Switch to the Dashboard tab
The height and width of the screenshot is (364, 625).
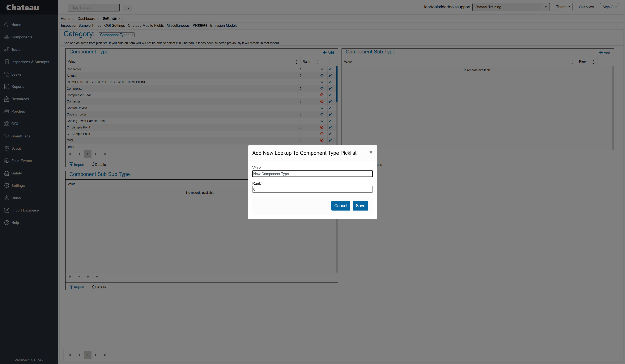point(86,19)
